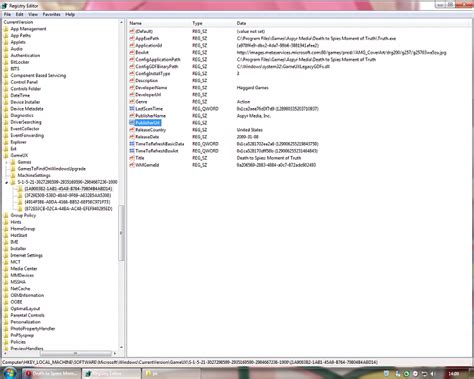Click the tree pane vertical scrollbar thumb

(121, 233)
